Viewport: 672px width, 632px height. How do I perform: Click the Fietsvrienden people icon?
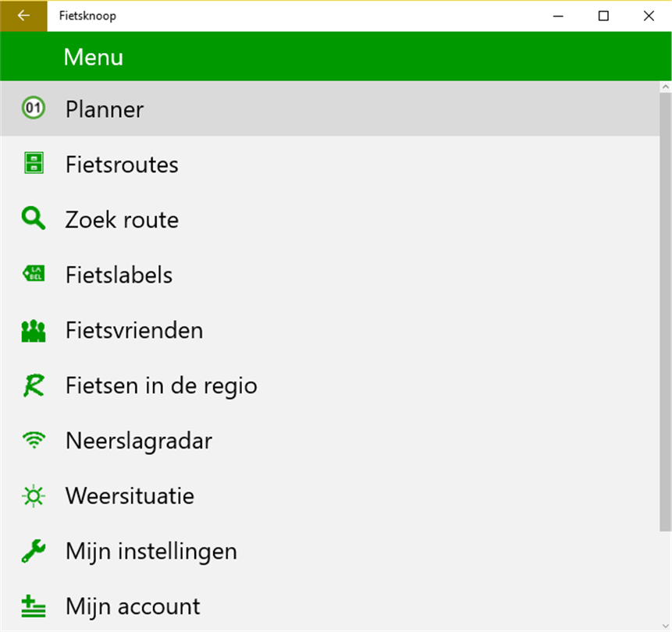tap(33, 330)
